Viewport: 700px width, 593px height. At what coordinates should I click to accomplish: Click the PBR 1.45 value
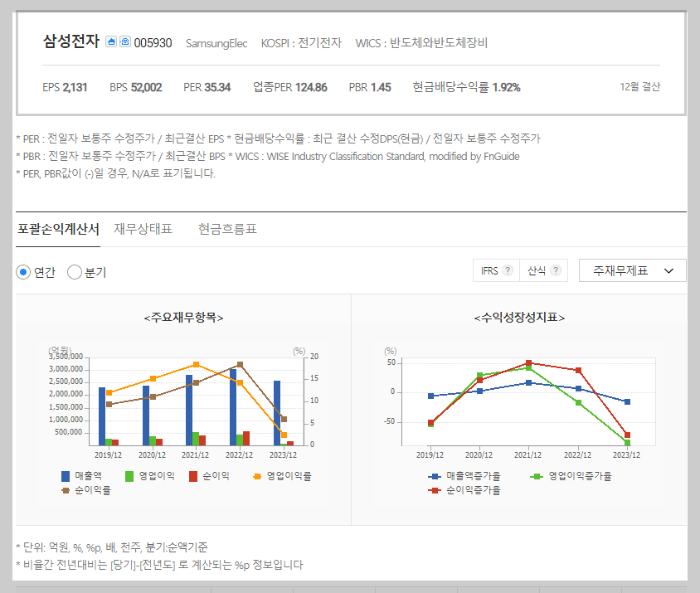[370, 87]
